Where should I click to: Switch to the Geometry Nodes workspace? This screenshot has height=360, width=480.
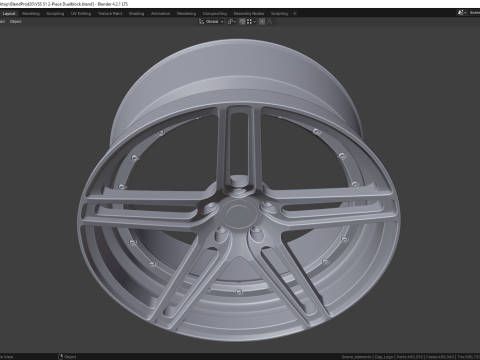tap(249, 14)
